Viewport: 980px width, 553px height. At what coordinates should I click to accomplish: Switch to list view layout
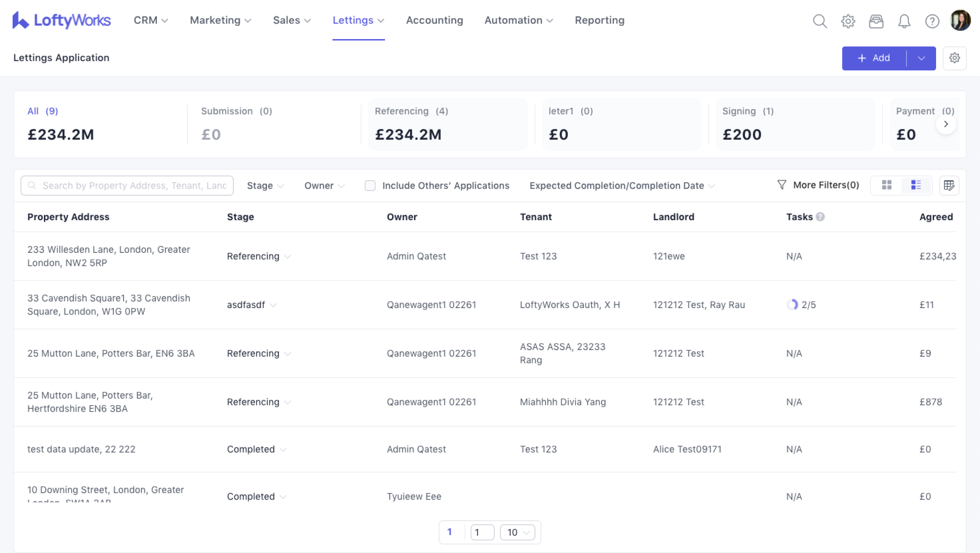point(916,185)
